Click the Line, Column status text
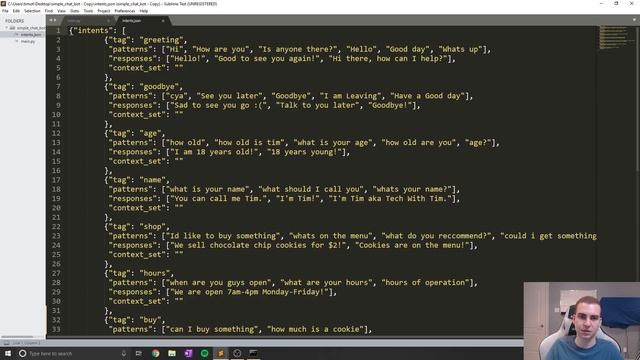 pyautogui.click(x=27, y=343)
